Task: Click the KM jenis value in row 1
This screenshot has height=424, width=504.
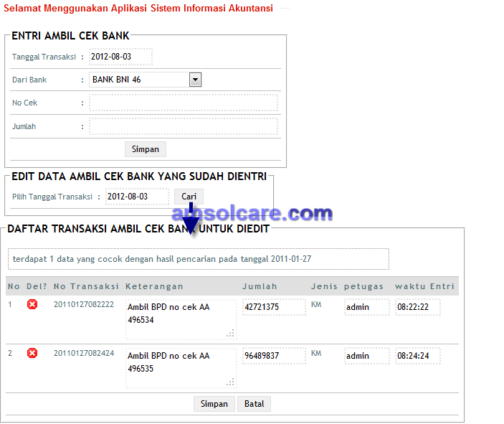Action: [x=316, y=304]
